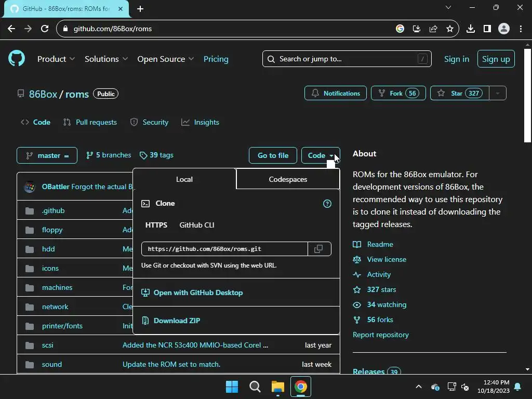532x399 pixels.
Task: Open the master branch dropdown
Action: pos(47,155)
